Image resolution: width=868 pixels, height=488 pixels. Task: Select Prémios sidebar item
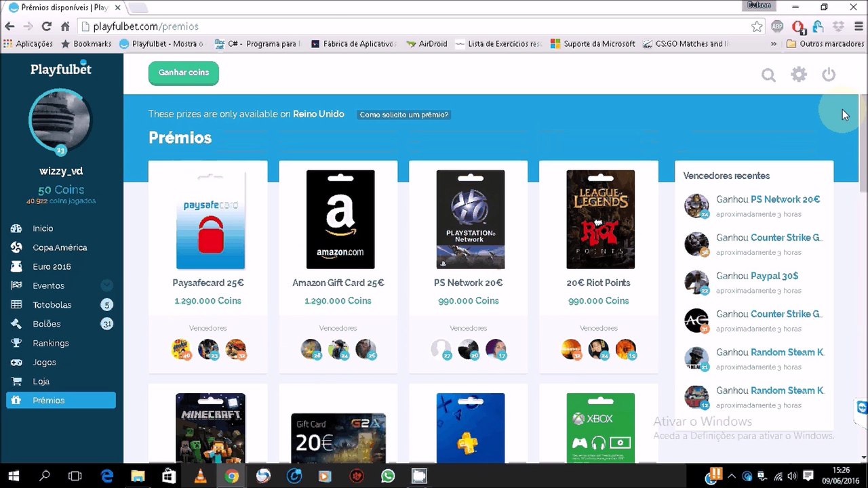tap(61, 400)
